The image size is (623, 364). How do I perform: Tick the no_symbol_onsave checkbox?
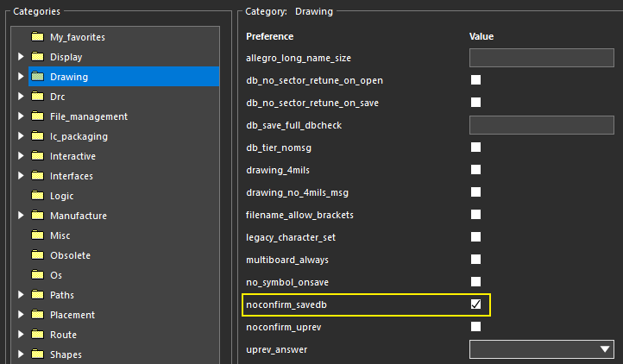pos(475,282)
